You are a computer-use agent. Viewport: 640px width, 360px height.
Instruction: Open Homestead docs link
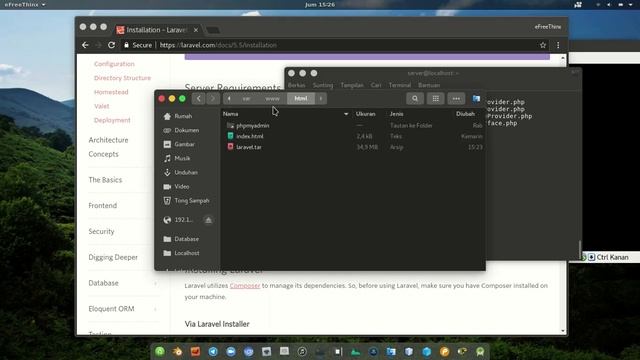coord(111,92)
